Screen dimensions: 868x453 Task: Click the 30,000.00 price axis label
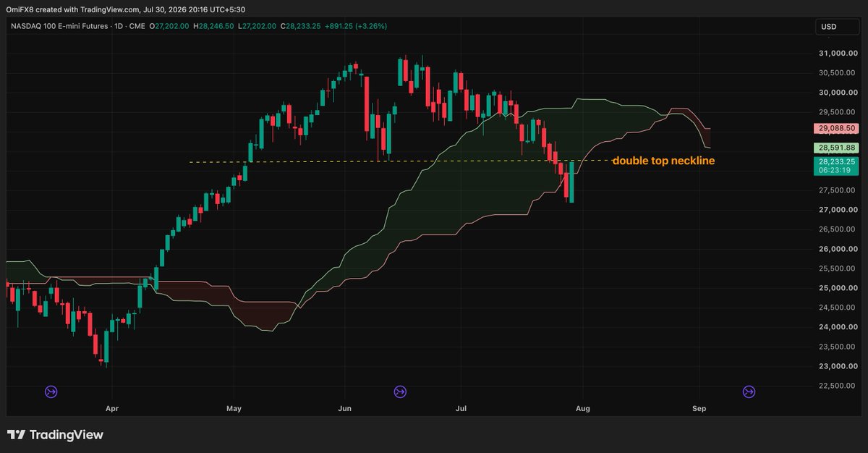point(838,93)
